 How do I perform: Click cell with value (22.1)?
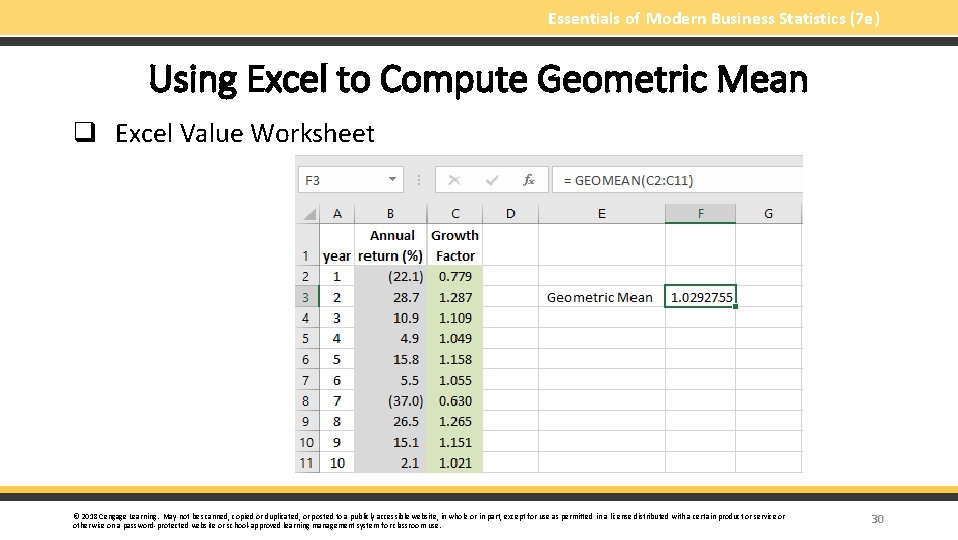tap(390, 276)
